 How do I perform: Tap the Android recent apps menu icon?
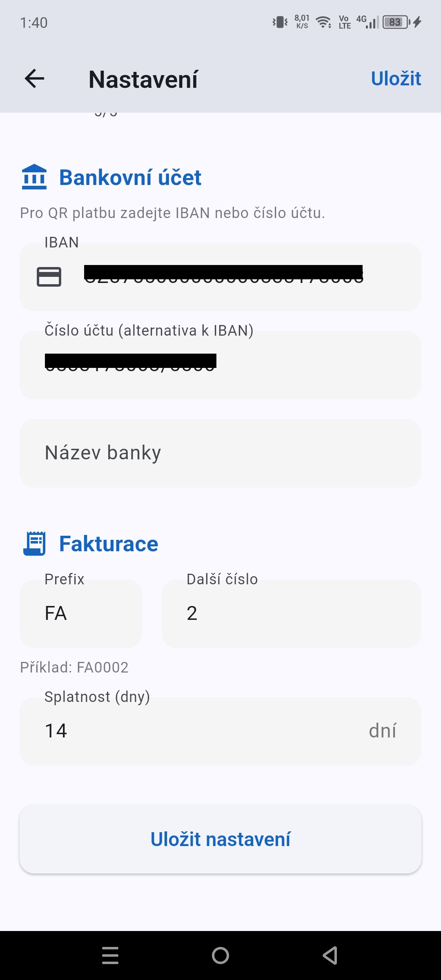[110, 955]
